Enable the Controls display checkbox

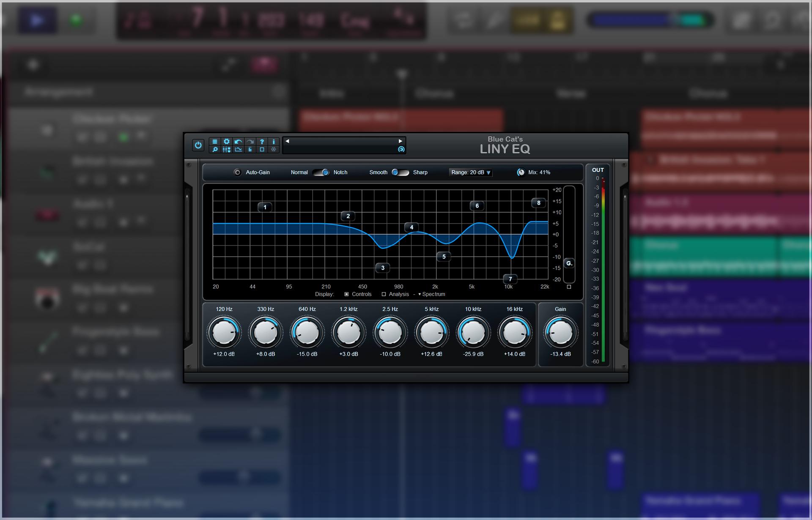coord(347,294)
